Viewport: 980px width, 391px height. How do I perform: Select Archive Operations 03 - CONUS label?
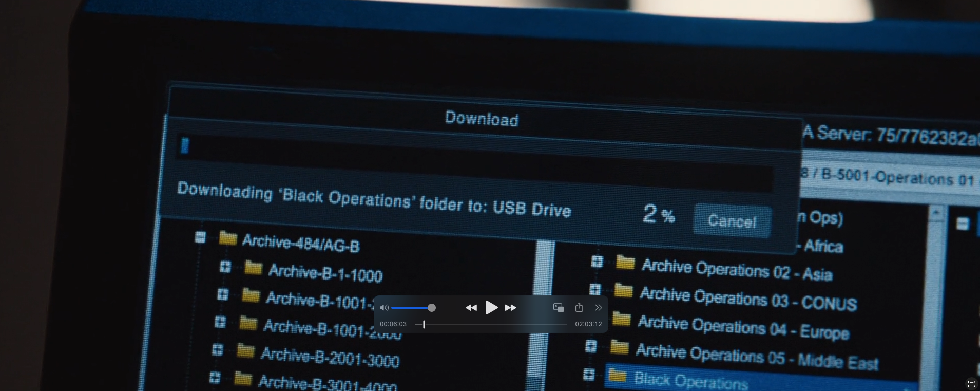[x=748, y=299]
